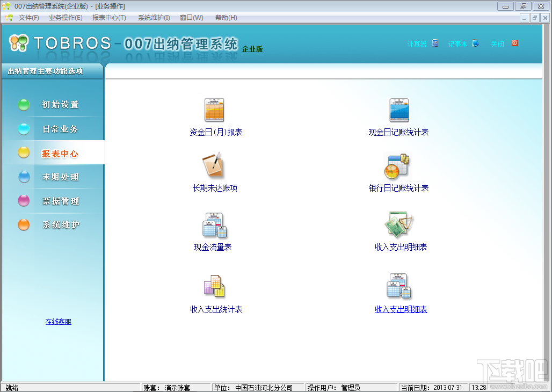Screen dimensions: 552x392
Task: Minimize the inner MDI child window
Action: (524, 18)
